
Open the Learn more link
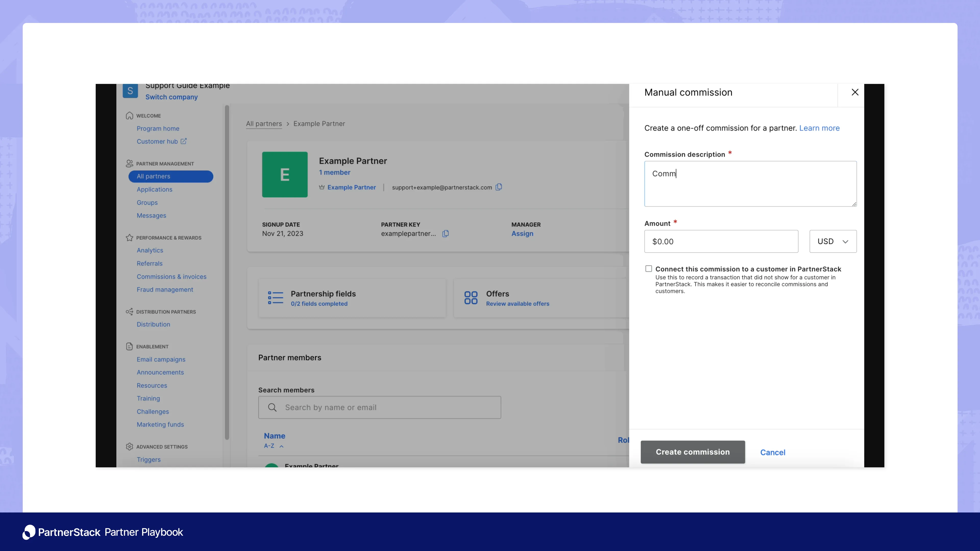(x=819, y=128)
